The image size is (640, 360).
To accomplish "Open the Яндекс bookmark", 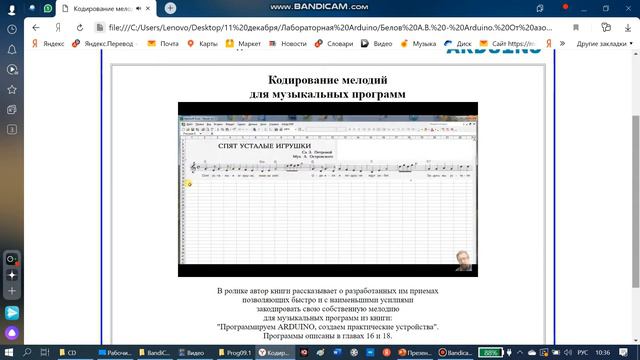I will point(48,44).
